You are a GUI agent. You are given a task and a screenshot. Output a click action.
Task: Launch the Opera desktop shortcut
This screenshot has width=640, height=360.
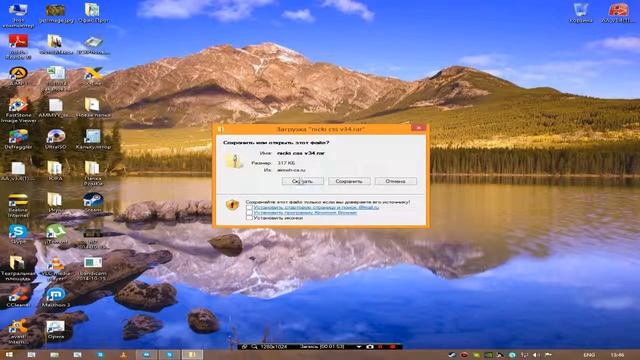(x=56, y=330)
